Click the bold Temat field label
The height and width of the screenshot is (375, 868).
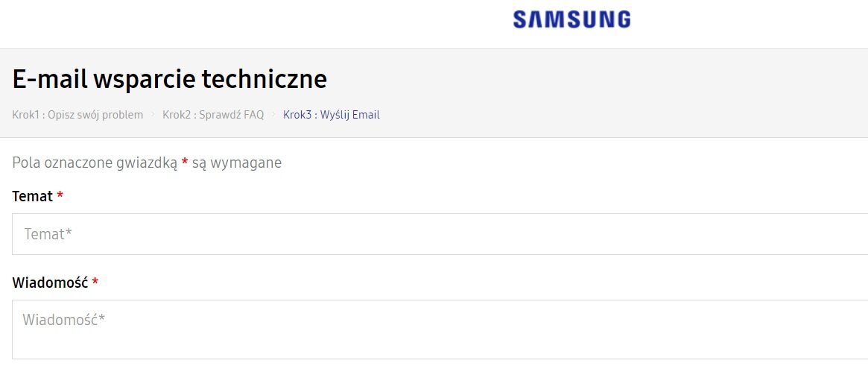(x=33, y=197)
